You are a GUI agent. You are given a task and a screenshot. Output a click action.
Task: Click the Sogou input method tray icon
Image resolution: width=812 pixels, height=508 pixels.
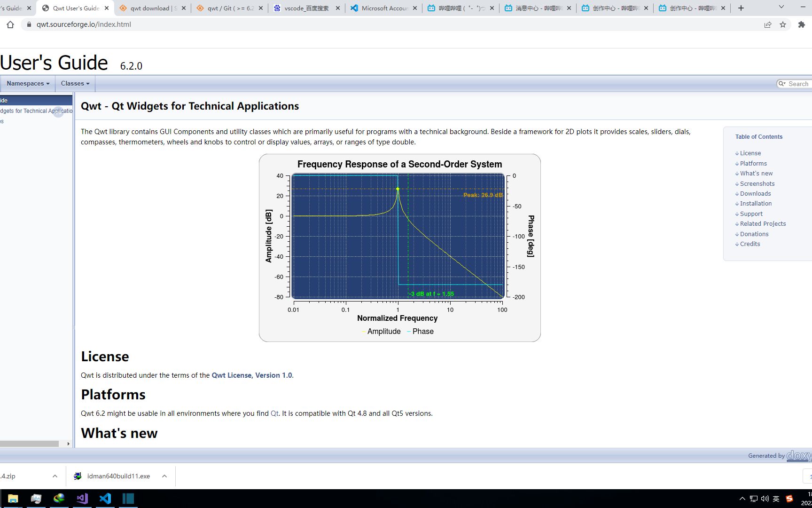pos(789,499)
